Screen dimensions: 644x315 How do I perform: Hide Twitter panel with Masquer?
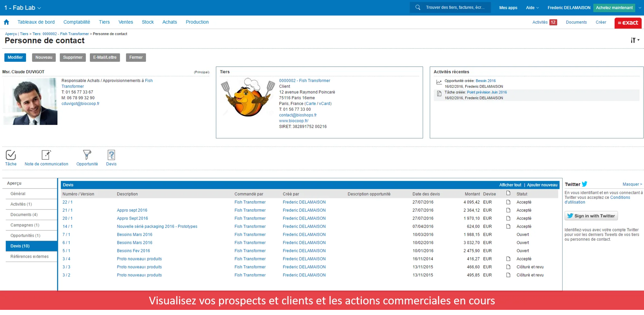[632, 185]
